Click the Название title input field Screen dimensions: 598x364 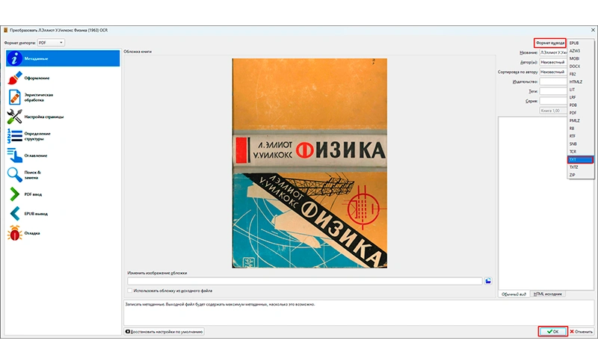(x=553, y=52)
